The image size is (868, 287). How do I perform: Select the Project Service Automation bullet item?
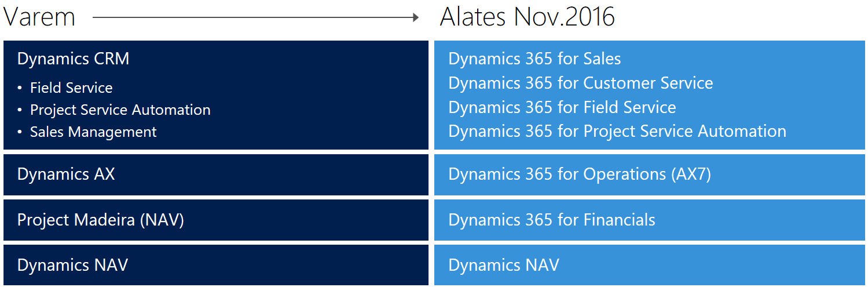[120, 110]
